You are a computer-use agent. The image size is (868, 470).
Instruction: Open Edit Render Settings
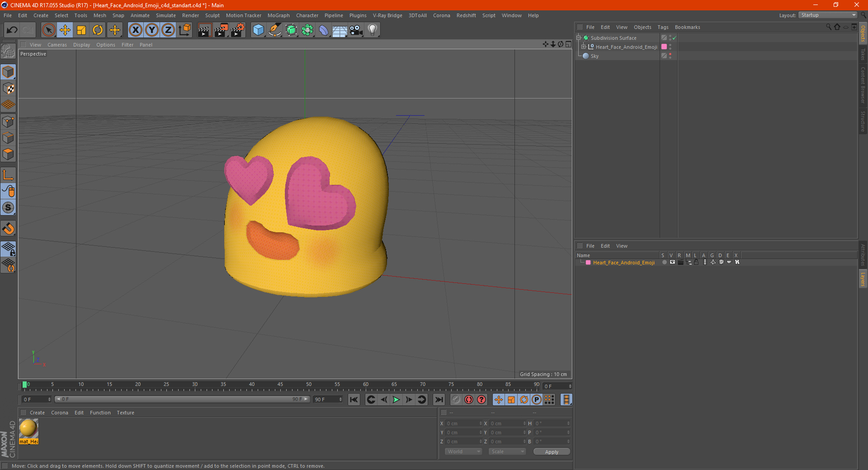tap(238, 30)
